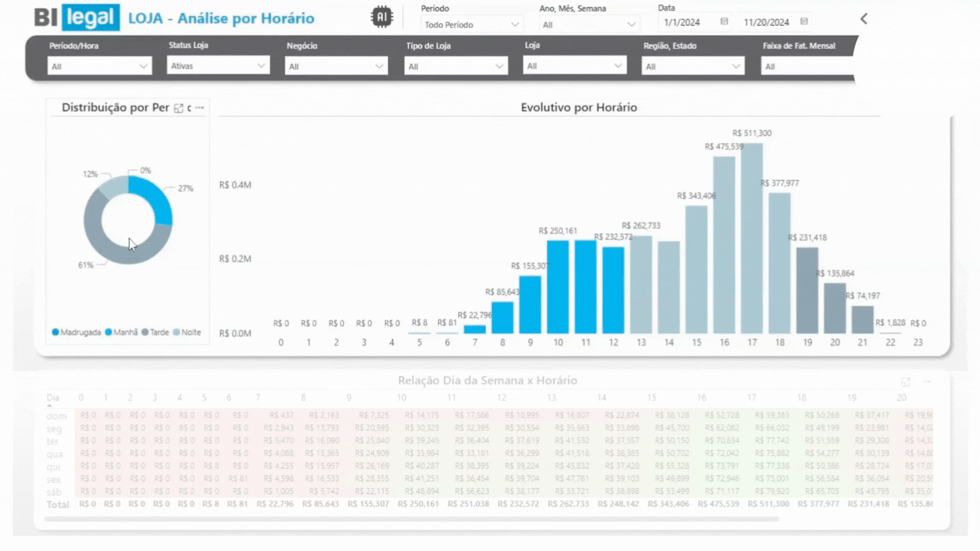Open the Status Loja dropdown
This screenshot has height=551, width=980.
point(218,66)
